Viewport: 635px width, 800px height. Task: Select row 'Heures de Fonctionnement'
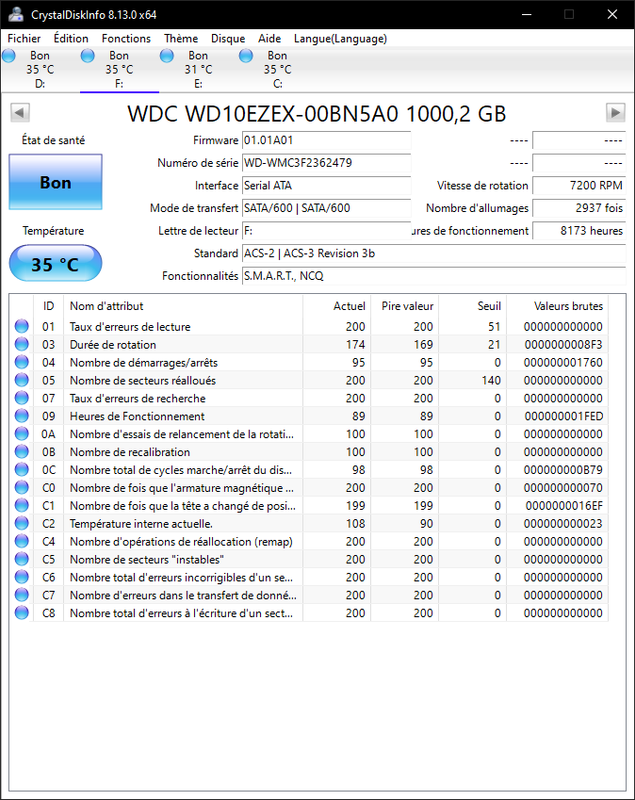pyautogui.click(x=309, y=416)
